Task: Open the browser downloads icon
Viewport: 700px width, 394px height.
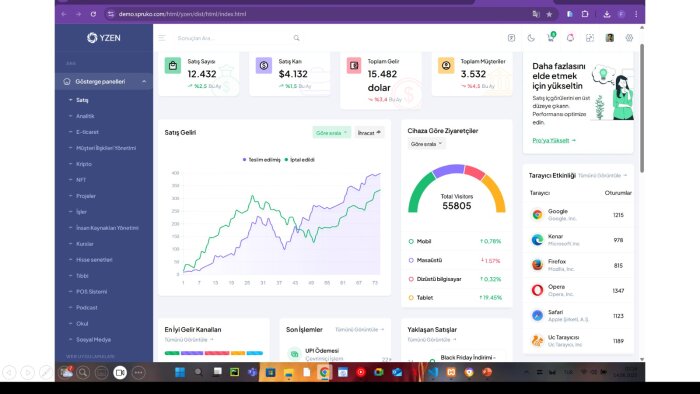Action: (x=606, y=14)
